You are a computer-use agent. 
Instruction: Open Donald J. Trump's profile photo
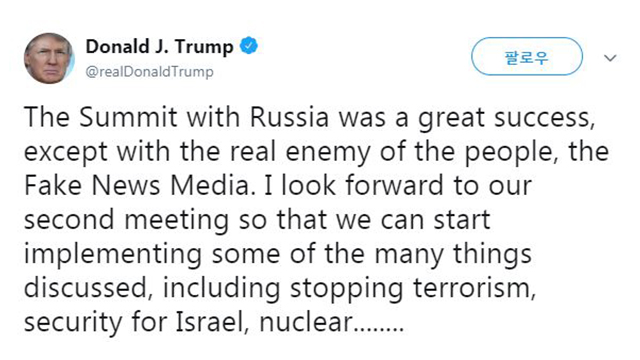point(49,58)
